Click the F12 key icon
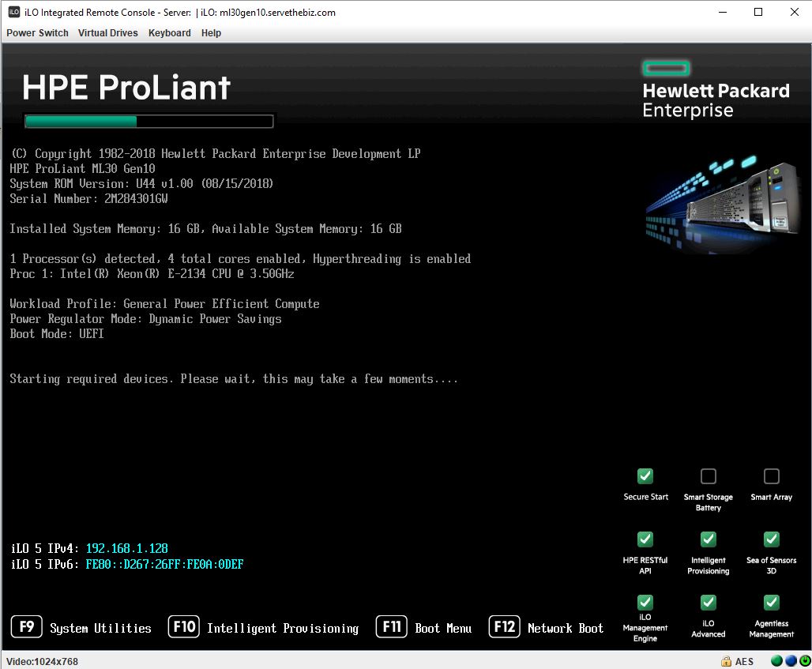Viewport: 812px width, 669px height. coord(505,627)
